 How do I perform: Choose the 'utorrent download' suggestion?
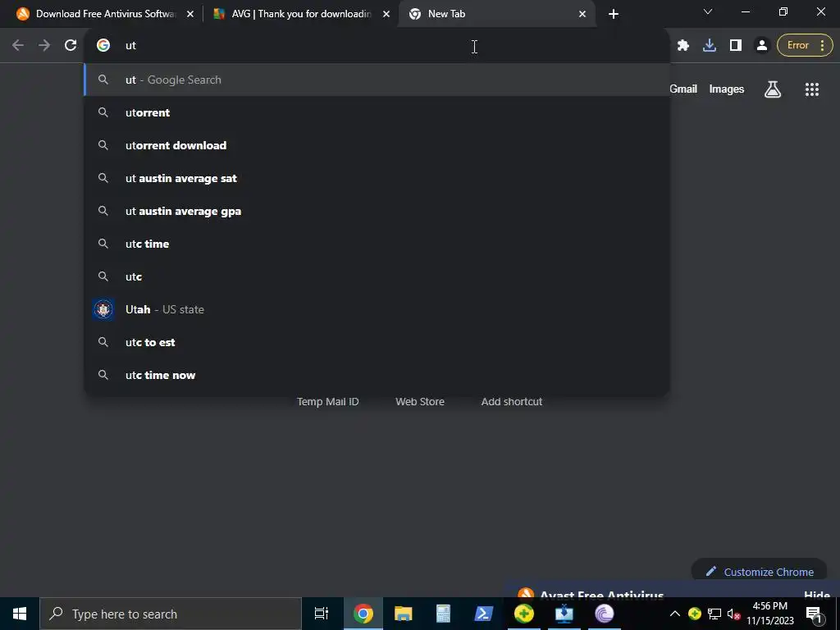coord(377,145)
